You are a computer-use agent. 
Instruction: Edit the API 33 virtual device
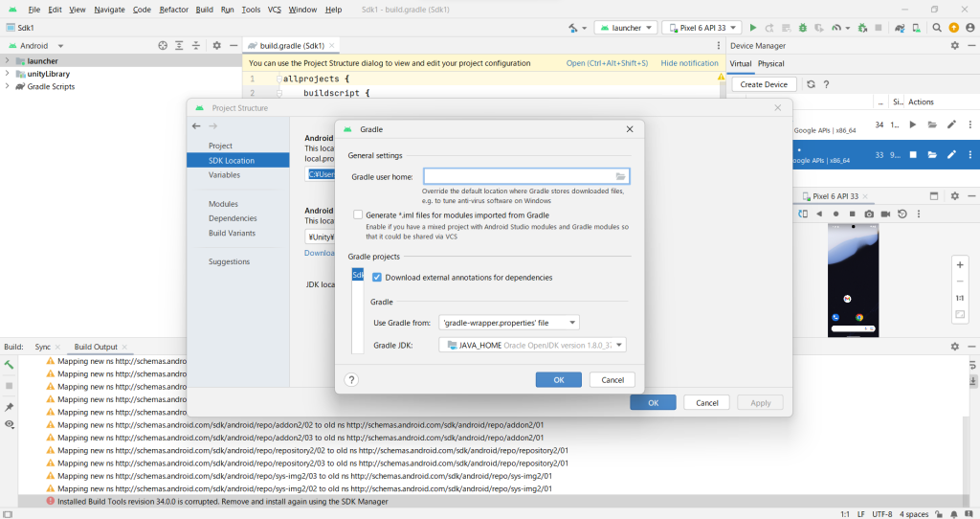[951, 154]
